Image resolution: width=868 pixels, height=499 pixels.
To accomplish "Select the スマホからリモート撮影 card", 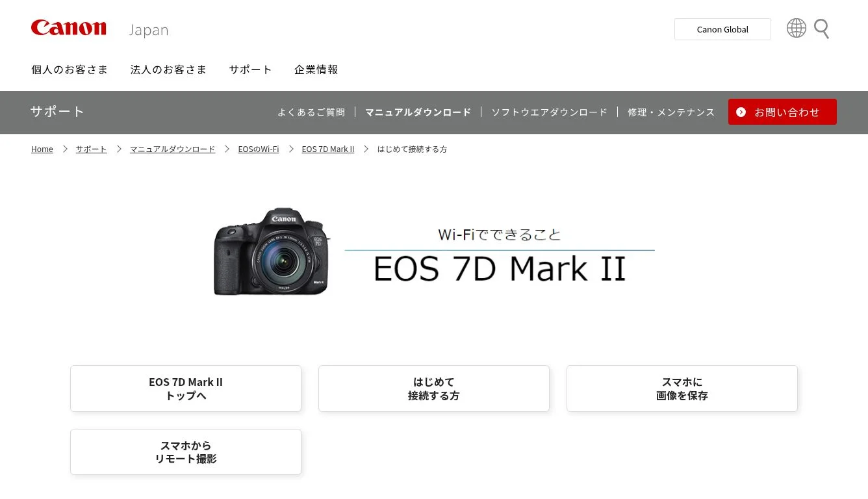I will point(186,452).
